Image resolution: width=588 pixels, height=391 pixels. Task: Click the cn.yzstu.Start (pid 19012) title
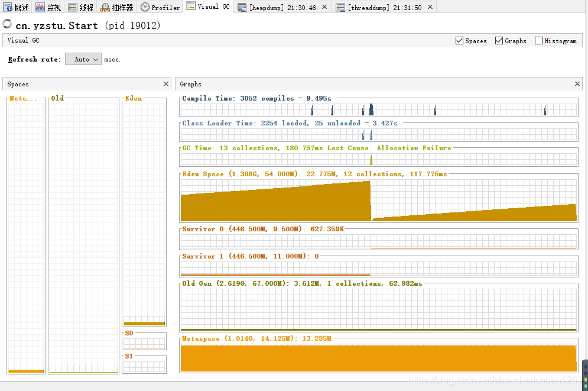[87, 25]
